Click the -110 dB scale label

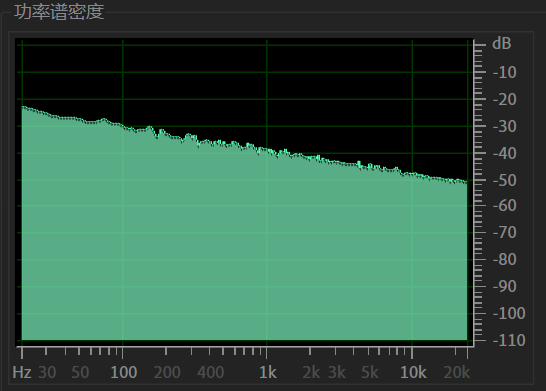(509, 340)
